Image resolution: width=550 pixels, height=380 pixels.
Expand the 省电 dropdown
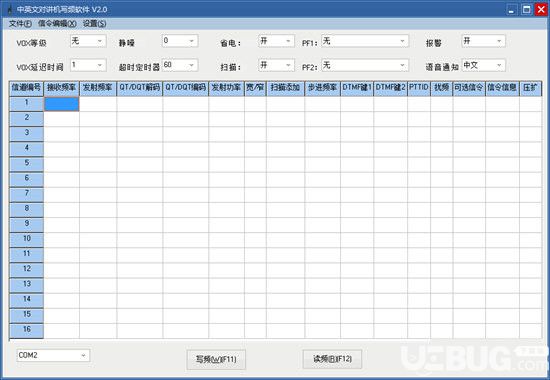(276, 41)
